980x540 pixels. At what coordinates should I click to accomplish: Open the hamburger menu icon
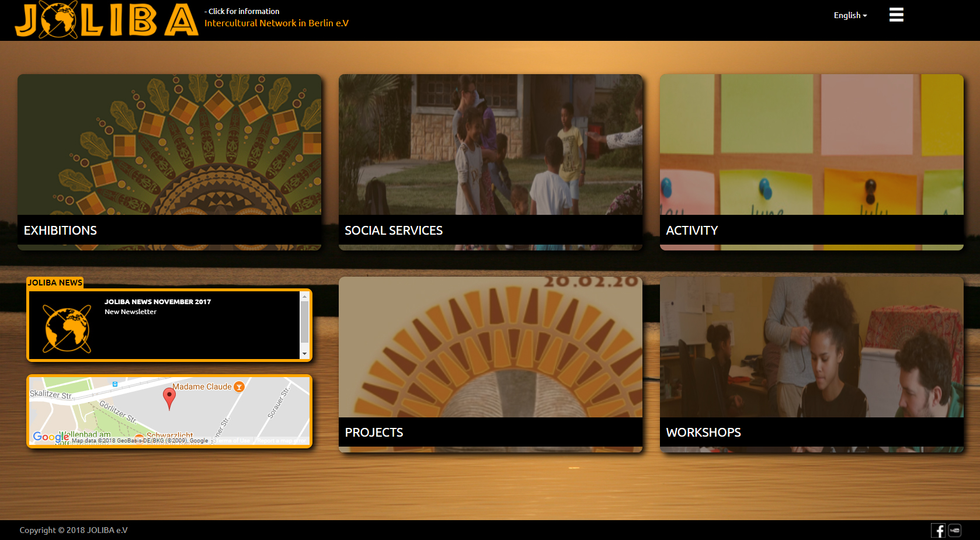pyautogui.click(x=896, y=15)
